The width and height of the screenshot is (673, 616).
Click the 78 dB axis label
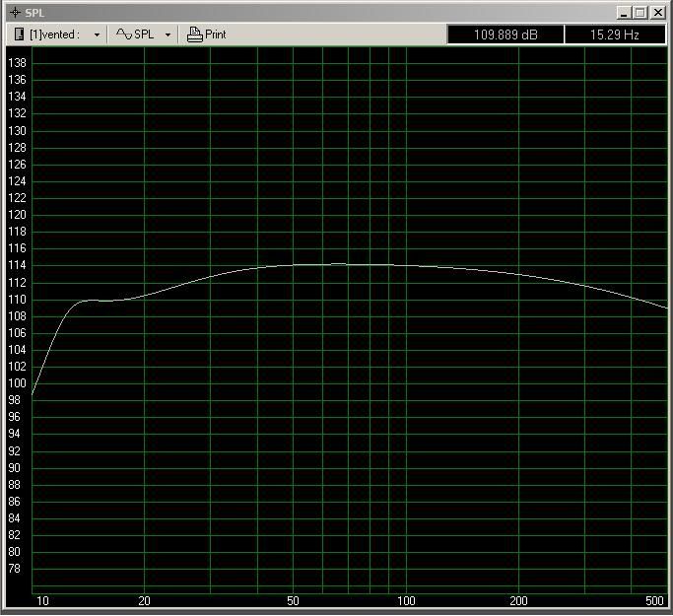click(x=14, y=569)
